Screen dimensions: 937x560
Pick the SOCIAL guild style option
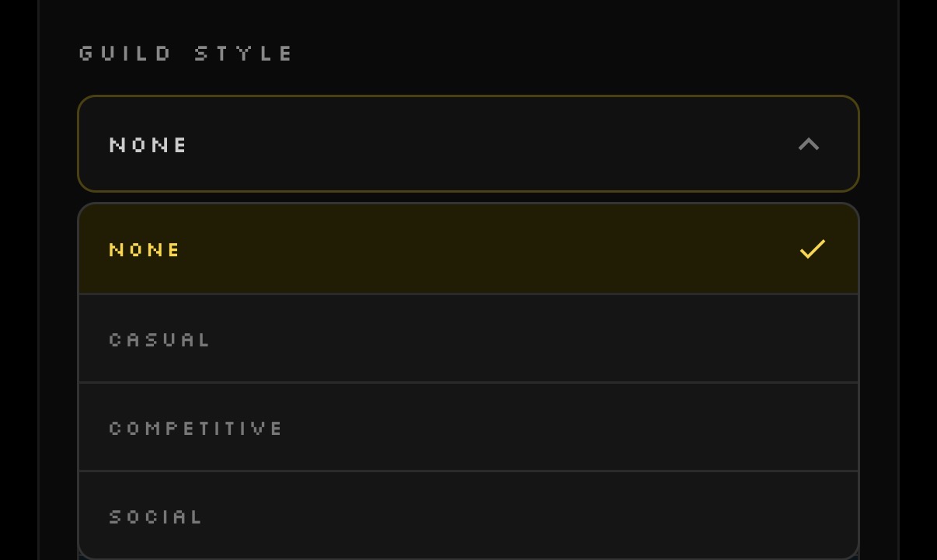click(x=468, y=515)
